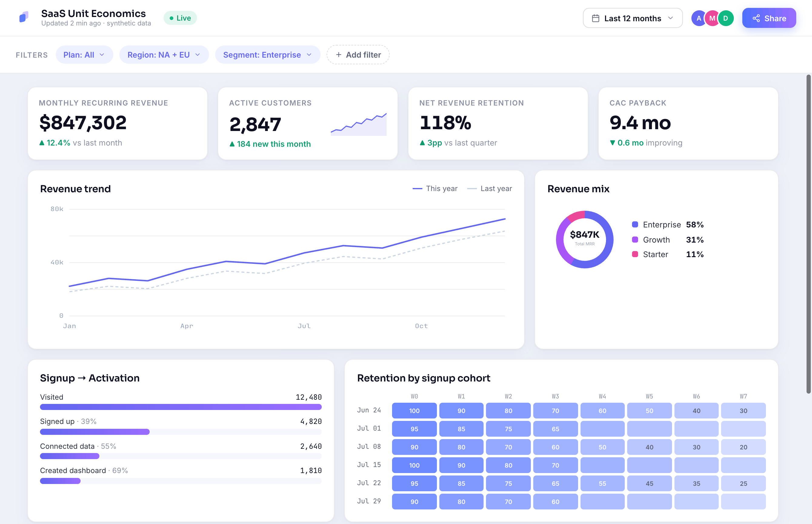This screenshot has height=524, width=812.
Task: Open avatar M user profile
Action: click(712, 18)
